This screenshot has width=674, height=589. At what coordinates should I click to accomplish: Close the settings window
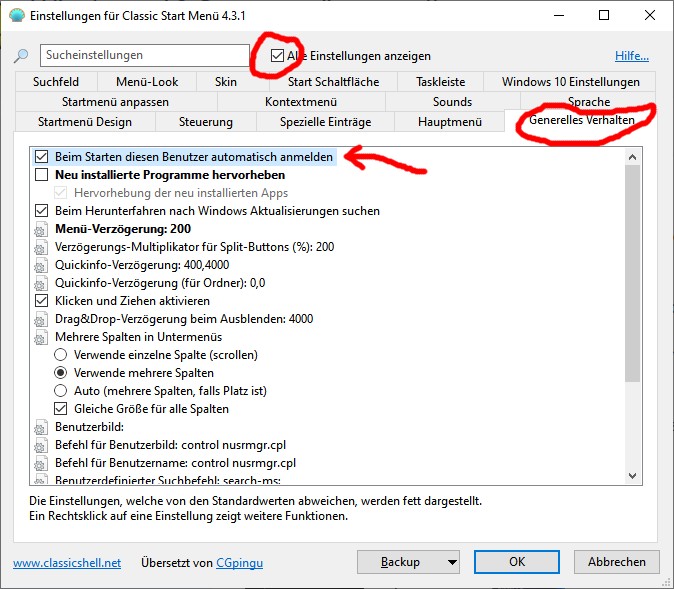point(649,15)
